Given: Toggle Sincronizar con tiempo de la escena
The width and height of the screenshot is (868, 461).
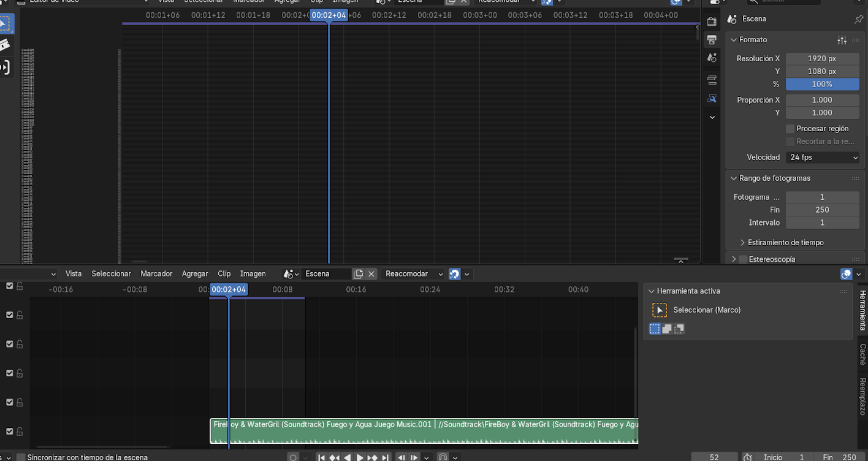Looking at the screenshot, I should (x=21, y=457).
